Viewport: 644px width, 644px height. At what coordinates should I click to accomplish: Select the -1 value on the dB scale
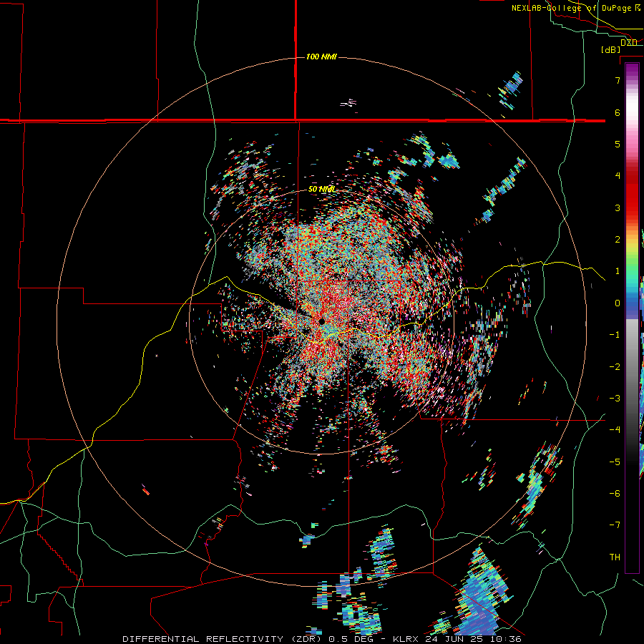(x=615, y=335)
